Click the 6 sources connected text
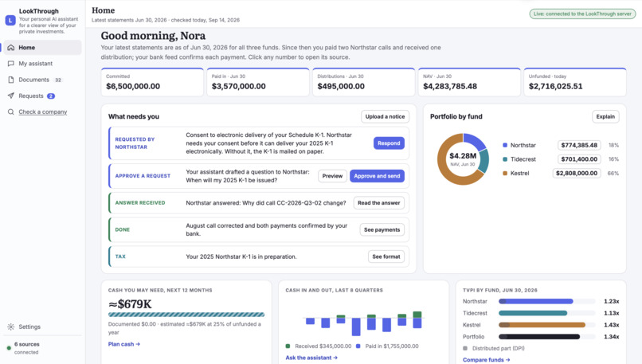Image resolution: width=642 pixels, height=364 pixels. pyautogui.click(x=26, y=348)
